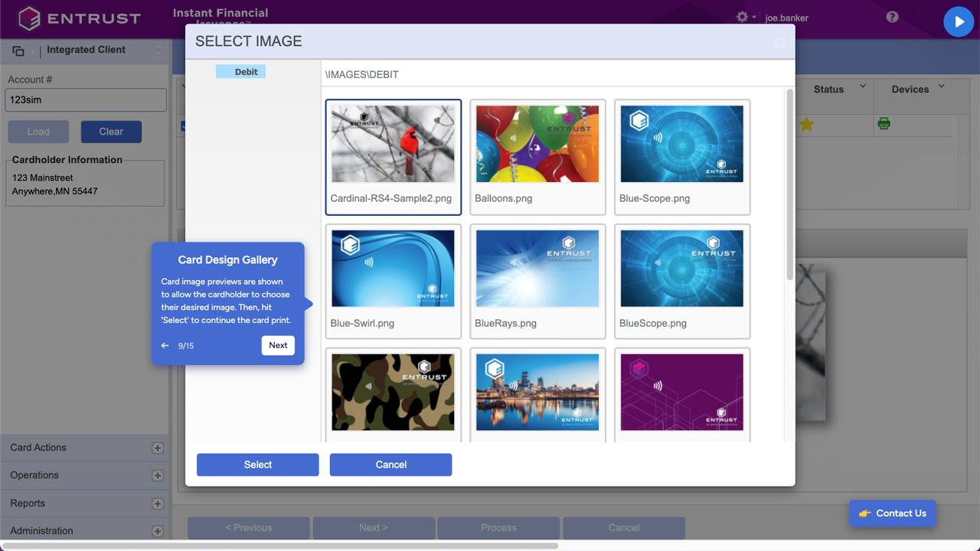Click the Process button

click(x=499, y=528)
